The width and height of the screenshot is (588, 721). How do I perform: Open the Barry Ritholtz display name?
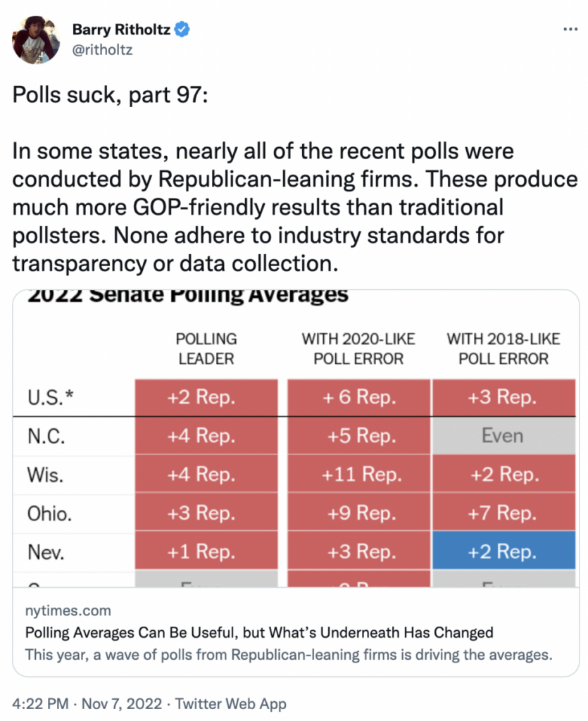(x=123, y=30)
